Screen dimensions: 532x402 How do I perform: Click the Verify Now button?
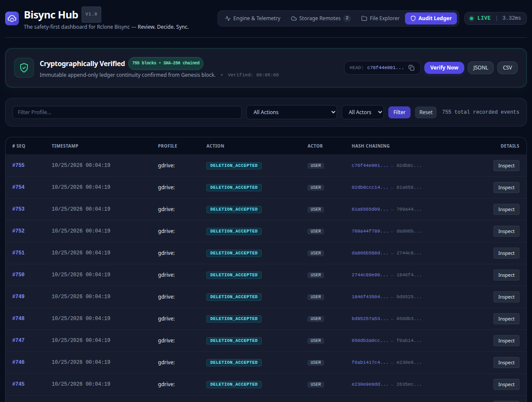click(444, 68)
